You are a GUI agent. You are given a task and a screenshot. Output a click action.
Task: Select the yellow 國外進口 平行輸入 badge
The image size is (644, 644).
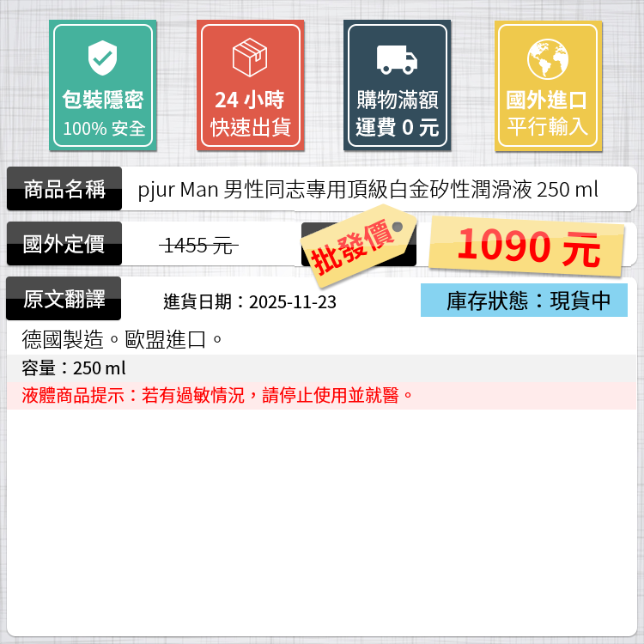click(x=549, y=86)
